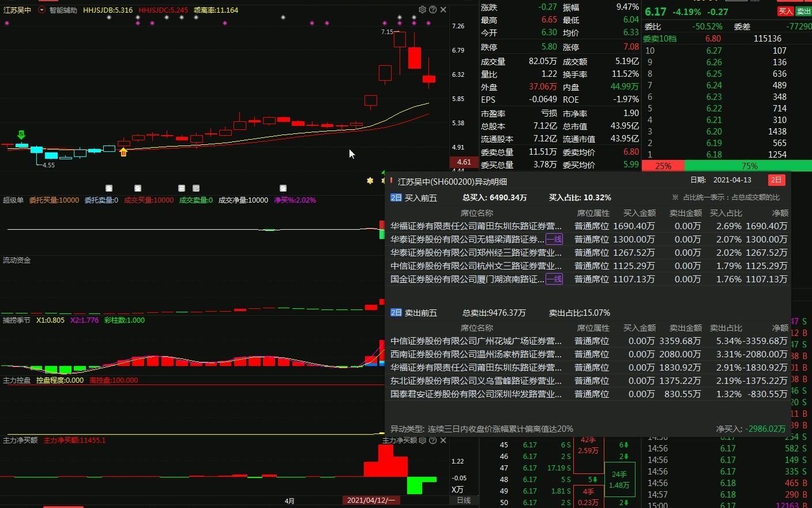Click the green 卖出 sell button
Screen dimensions: 812x508
click(x=803, y=11)
